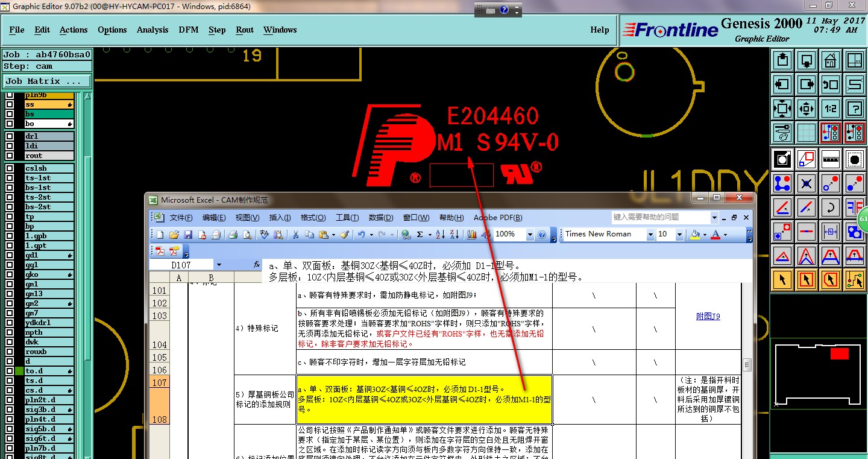Open the fill color dropdown arrow

point(705,235)
